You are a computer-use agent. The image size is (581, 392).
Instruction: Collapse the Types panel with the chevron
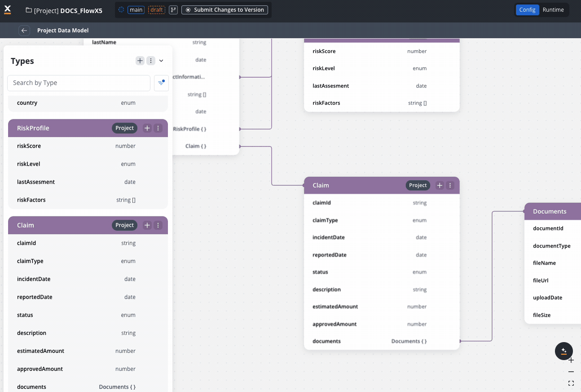pyautogui.click(x=161, y=61)
